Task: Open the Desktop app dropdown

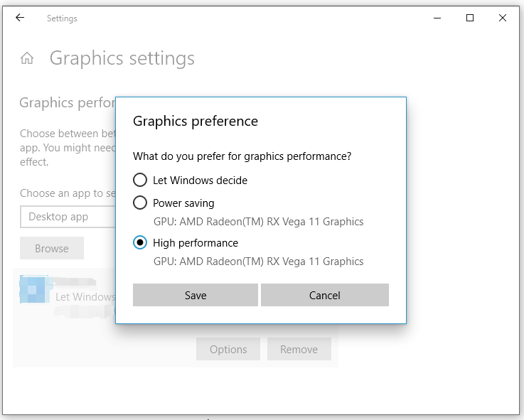Action: [68, 217]
